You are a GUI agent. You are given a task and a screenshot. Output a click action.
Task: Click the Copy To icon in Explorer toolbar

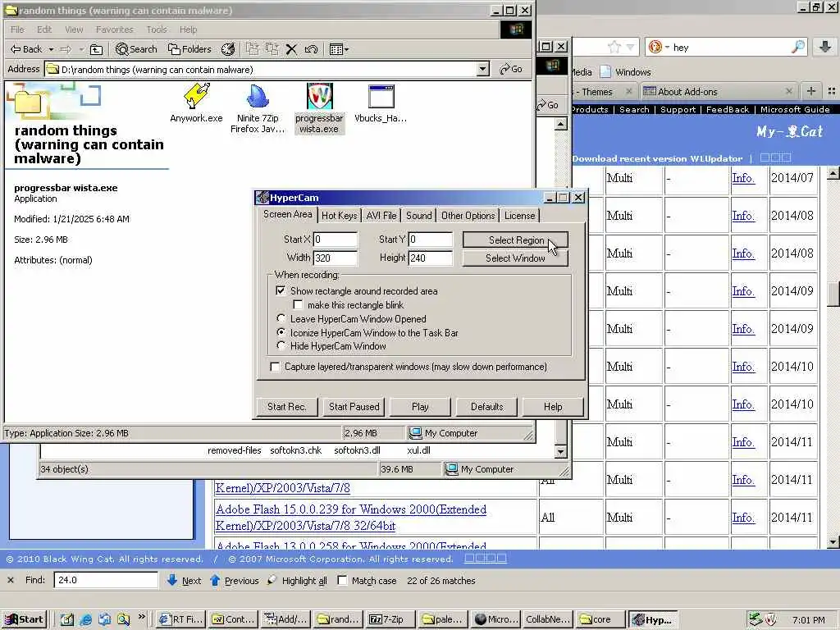click(272, 49)
